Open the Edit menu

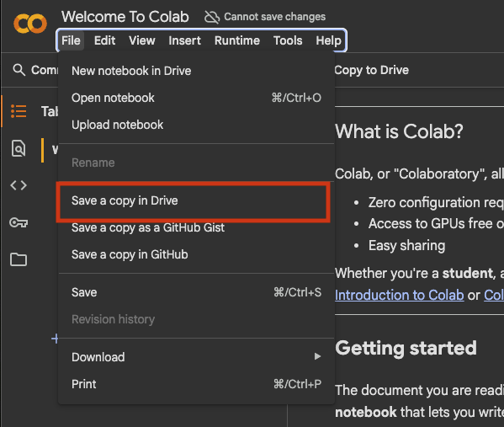click(104, 40)
